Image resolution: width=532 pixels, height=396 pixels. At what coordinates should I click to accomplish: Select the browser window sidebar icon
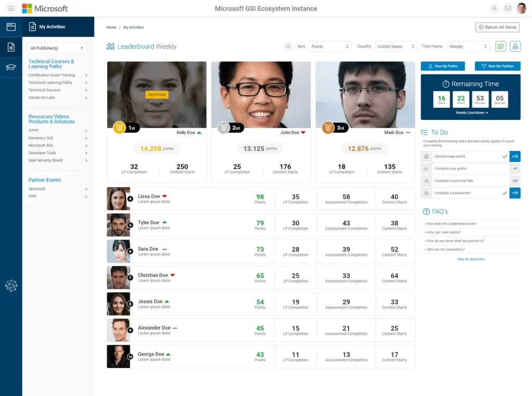[x=11, y=27]
